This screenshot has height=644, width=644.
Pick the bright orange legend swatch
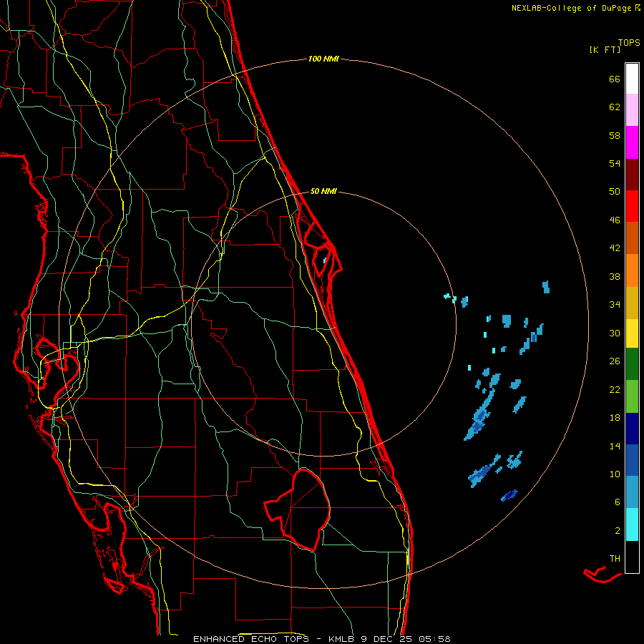(632, 270)
